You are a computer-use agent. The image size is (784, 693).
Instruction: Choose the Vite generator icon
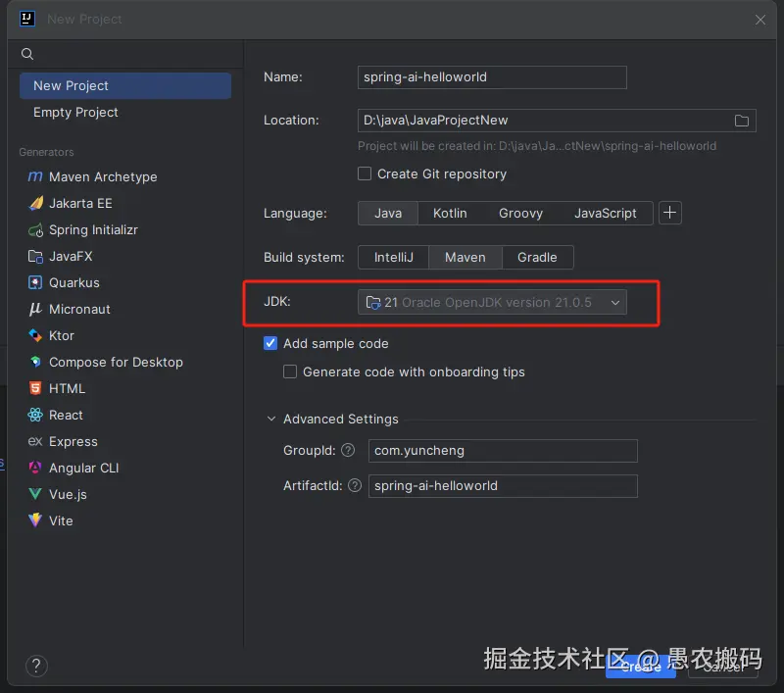(35, 520)
